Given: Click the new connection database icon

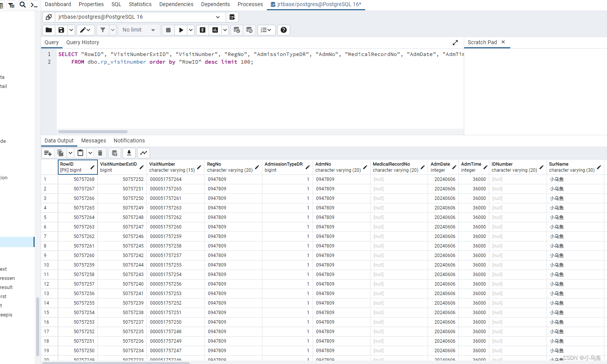Looking at the screenshot, I should click(x=232, y=17).
